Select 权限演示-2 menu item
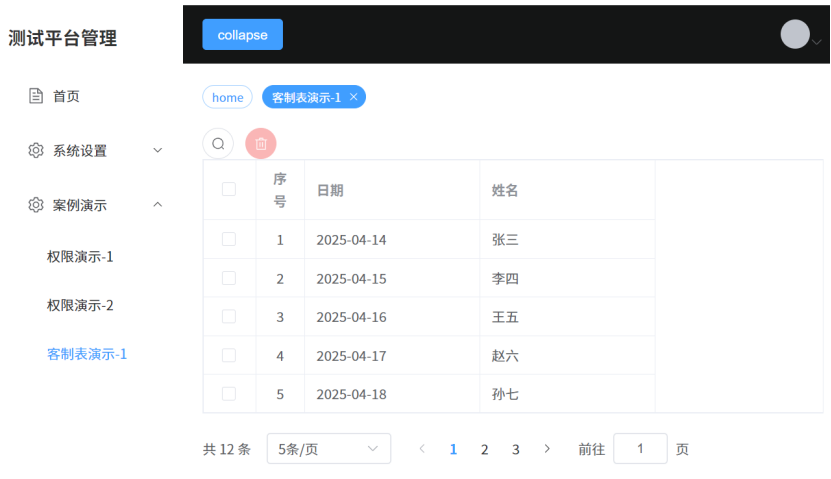Viewport: 831px width, 479px height. 80,306
